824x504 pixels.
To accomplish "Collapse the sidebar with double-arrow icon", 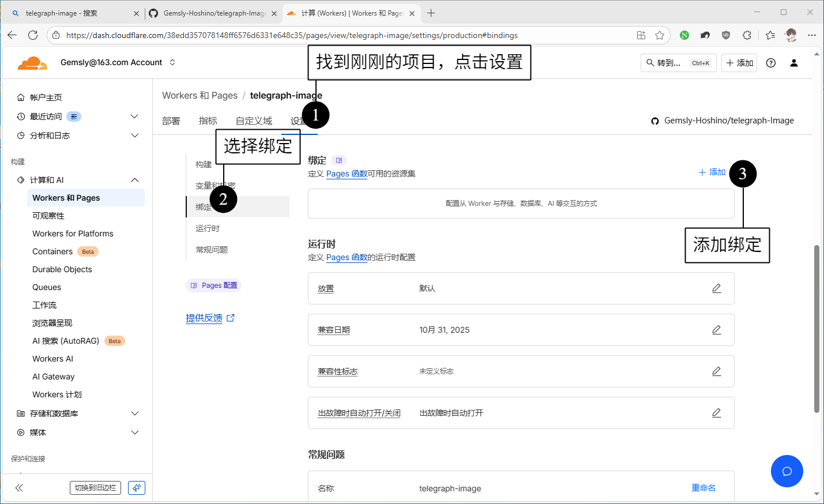I will pos(19,488).
